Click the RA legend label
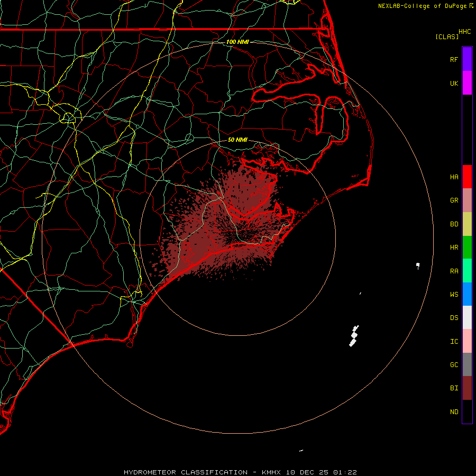The image size is (476, 476). coord(454,271)
